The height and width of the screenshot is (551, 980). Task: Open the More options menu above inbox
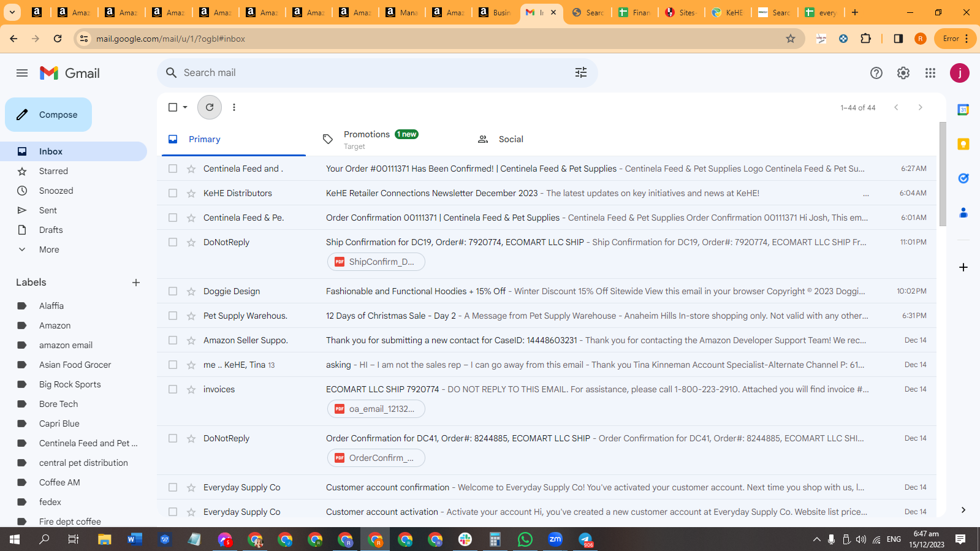coord(234,107)
